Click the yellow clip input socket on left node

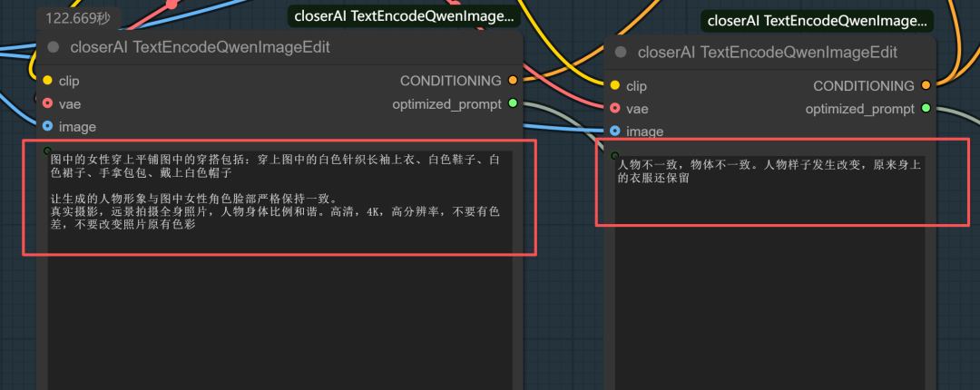click(47, 81)
